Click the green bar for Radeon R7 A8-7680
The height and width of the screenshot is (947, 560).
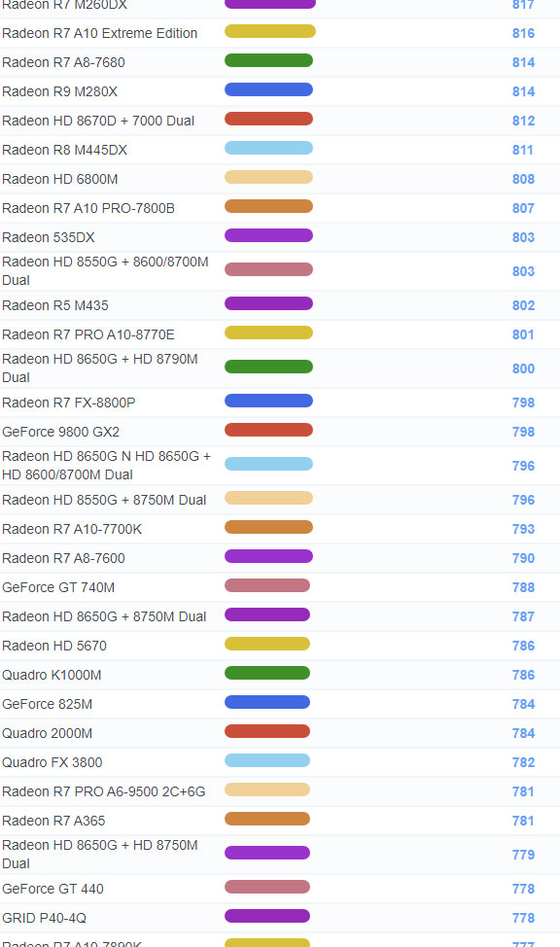coord(269,60)
